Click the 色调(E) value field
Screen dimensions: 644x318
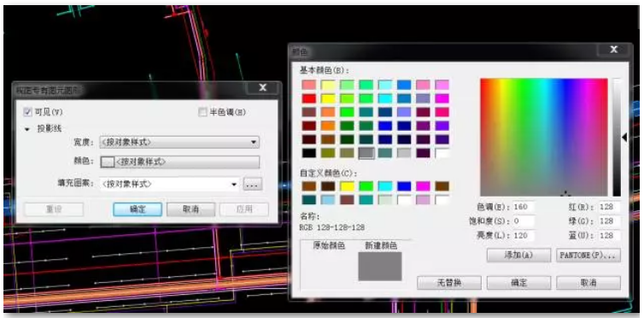point(523,207)
